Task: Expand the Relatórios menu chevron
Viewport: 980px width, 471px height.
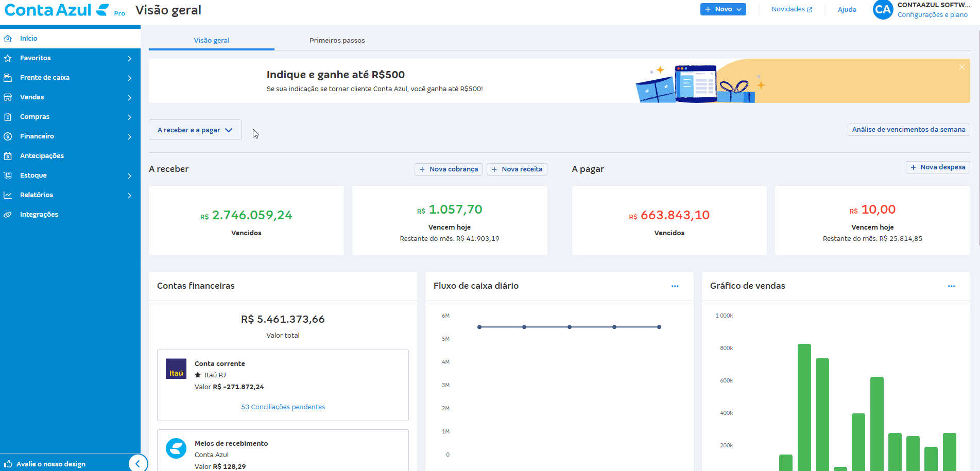Action: click(129, 195)
